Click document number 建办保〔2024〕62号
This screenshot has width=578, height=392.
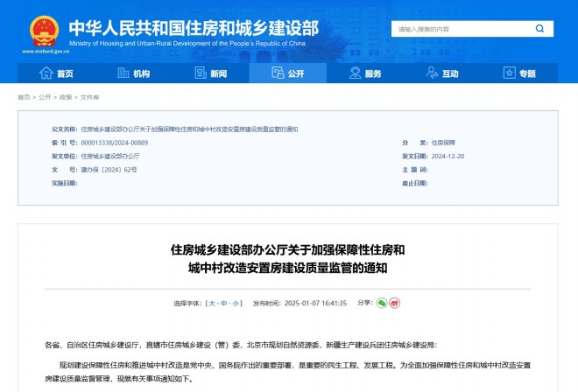coord(109,170)
